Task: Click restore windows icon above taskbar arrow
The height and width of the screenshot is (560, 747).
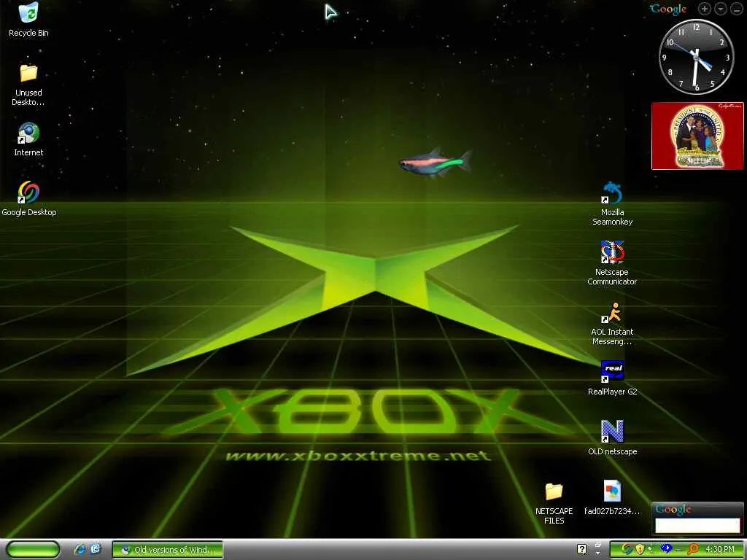Action: click(x=598, y=545)
